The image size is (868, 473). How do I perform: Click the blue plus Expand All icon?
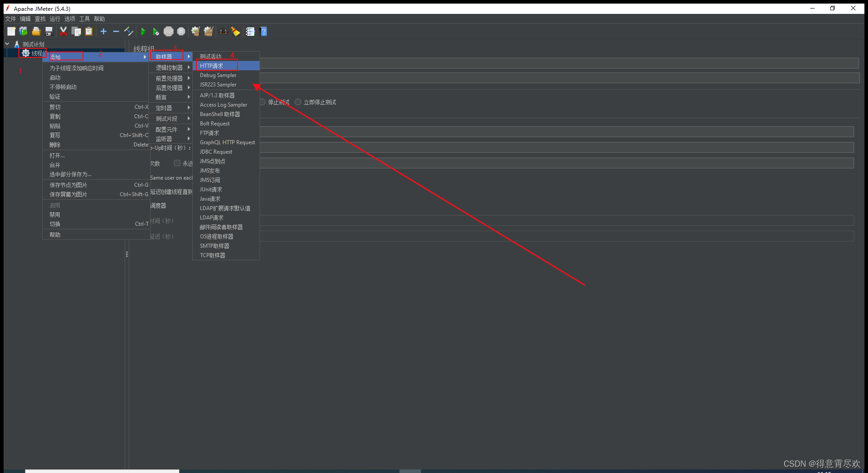click(x=104, y=31)
